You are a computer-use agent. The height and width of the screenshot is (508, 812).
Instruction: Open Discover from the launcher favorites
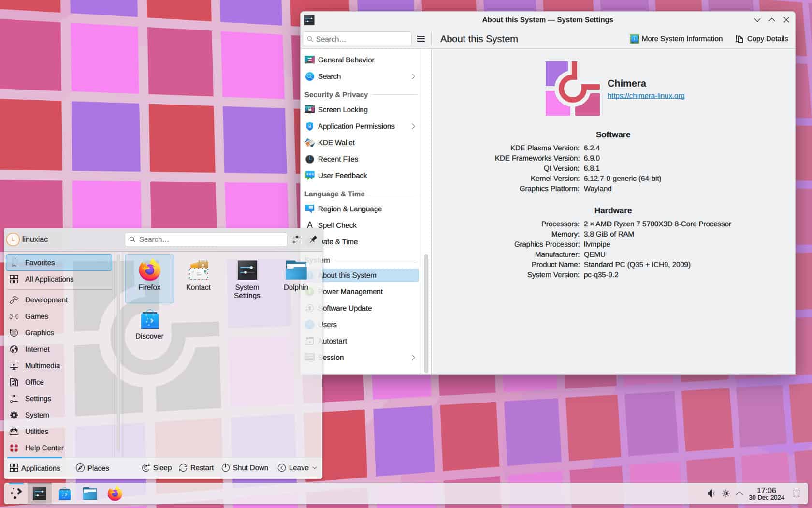point(149,323)
